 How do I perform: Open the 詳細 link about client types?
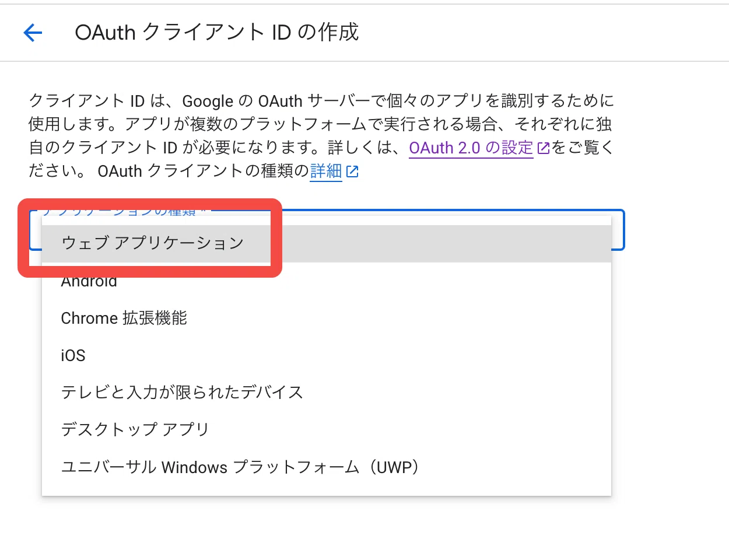[326, 171]
